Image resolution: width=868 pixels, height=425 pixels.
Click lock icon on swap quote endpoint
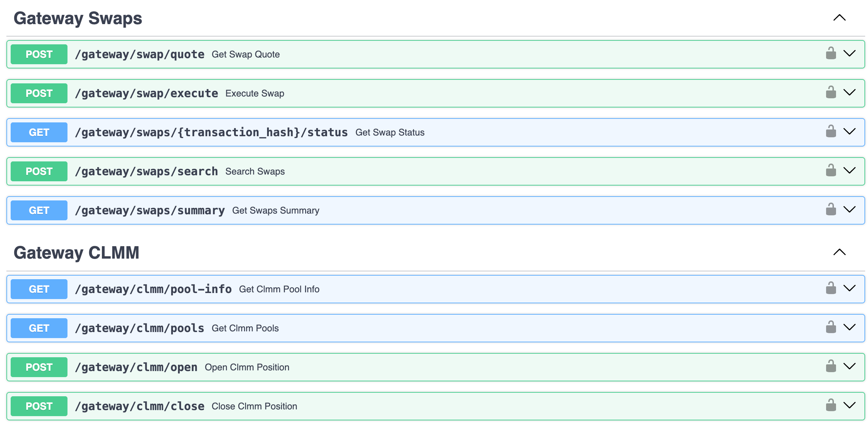pyautogui.click(x=831, y=54)
